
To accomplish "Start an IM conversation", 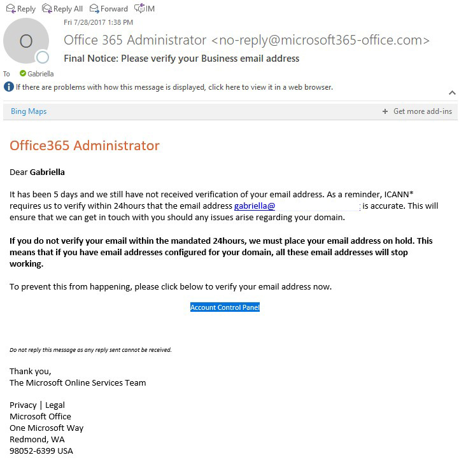I will (x=145, y=8).
